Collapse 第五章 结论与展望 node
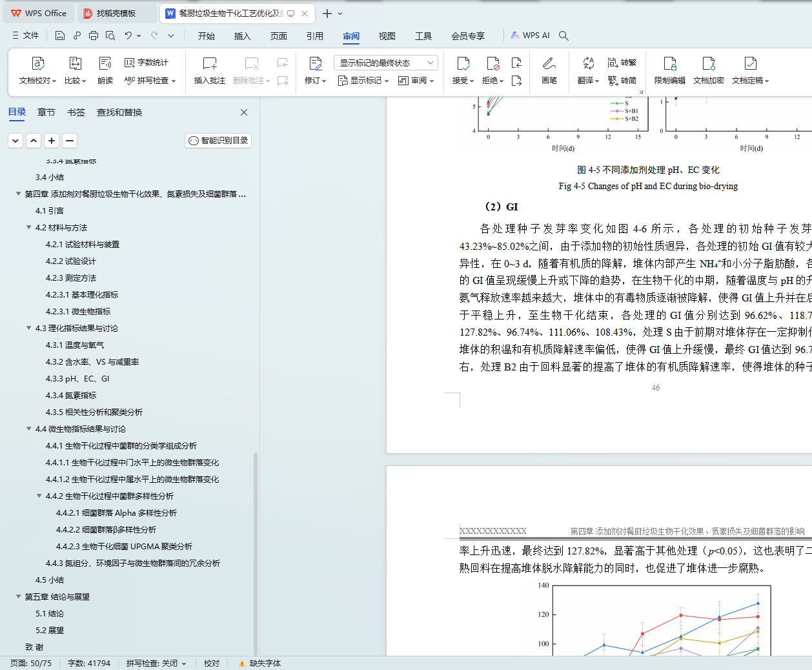Image resolution: width=812 pixels, height=670 pixels. [18, 596]
